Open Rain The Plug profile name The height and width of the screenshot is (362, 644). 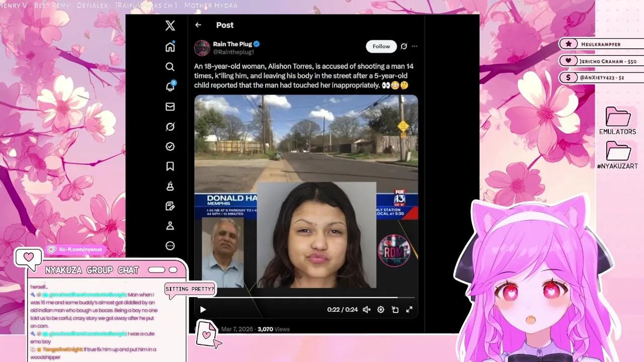click(232, 44)
